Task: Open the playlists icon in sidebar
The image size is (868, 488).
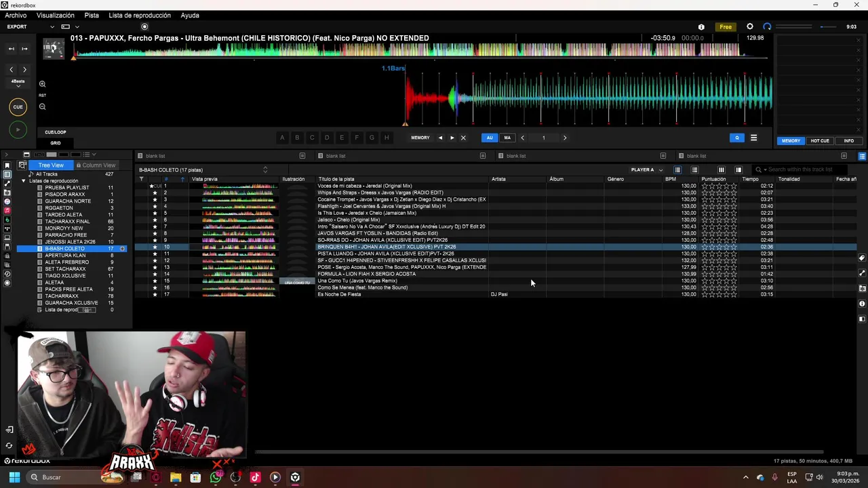Action: (7, 174)
